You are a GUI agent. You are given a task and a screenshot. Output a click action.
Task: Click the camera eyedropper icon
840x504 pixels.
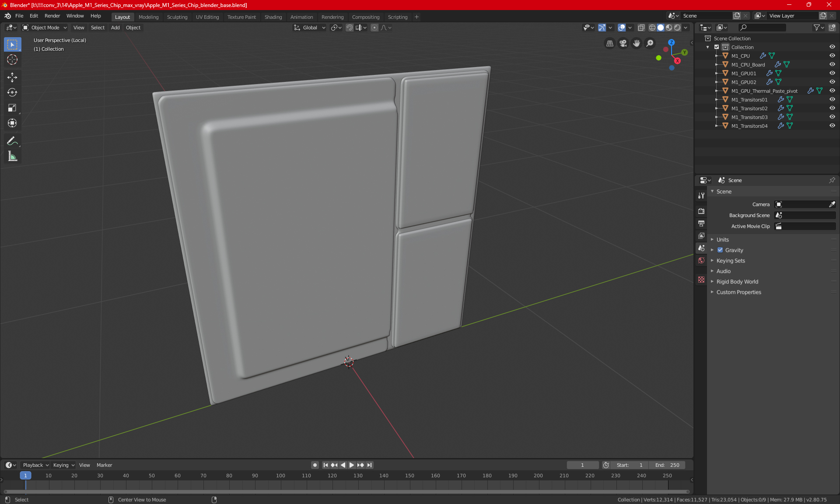(x=832, y=204)
